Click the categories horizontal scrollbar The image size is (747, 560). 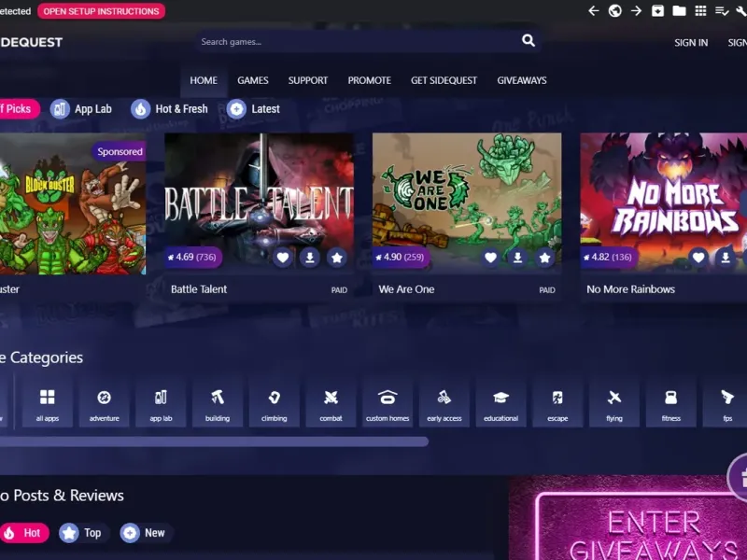[214, 441]
